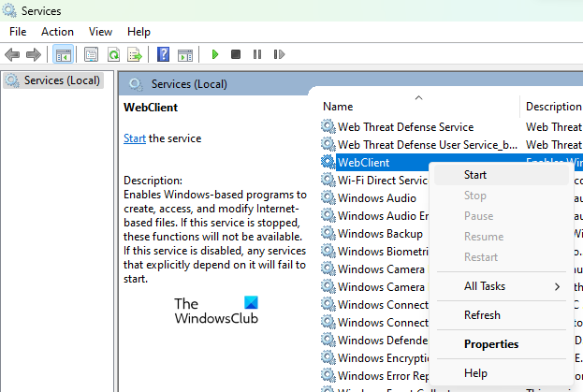The image size is (583, 392).
Task: Open the Help menu in the menu bar
Action: [x=138, y=32]
